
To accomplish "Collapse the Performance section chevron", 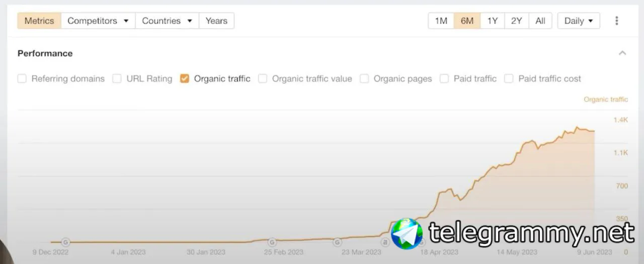I will click(x=622, y=53).
